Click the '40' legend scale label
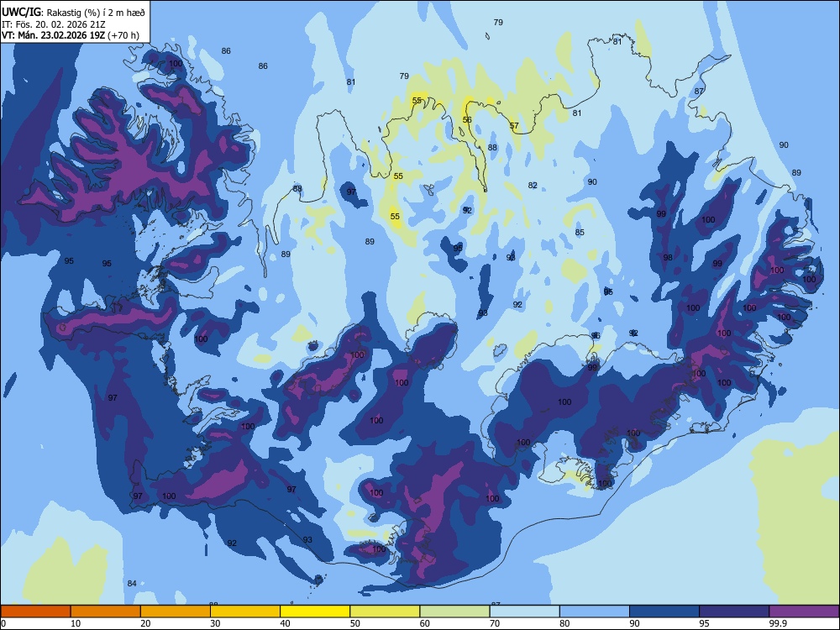Image resolution: width=840 pixels, height=630 pixels. 285,623
